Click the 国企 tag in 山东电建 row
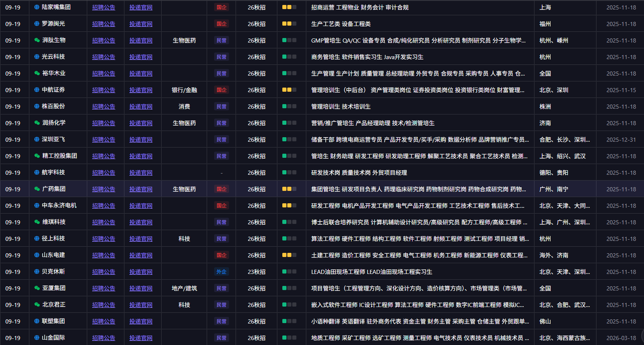Screen dimensions: 644x345 222,255
